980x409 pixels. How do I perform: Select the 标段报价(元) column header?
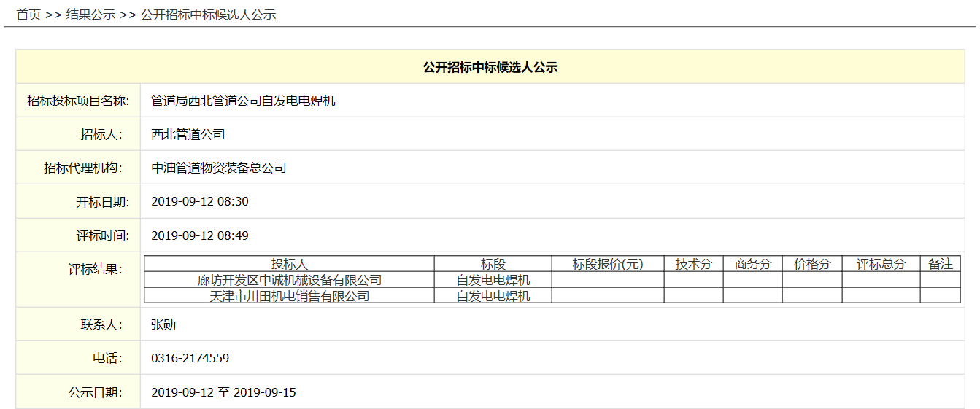click(x=608, y=264)
